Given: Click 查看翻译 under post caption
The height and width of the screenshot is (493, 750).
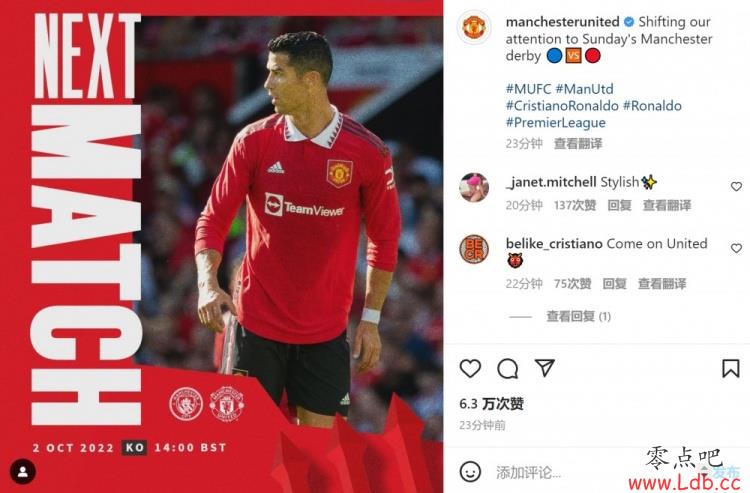Looking at the screenshot, I should (578, 143).
